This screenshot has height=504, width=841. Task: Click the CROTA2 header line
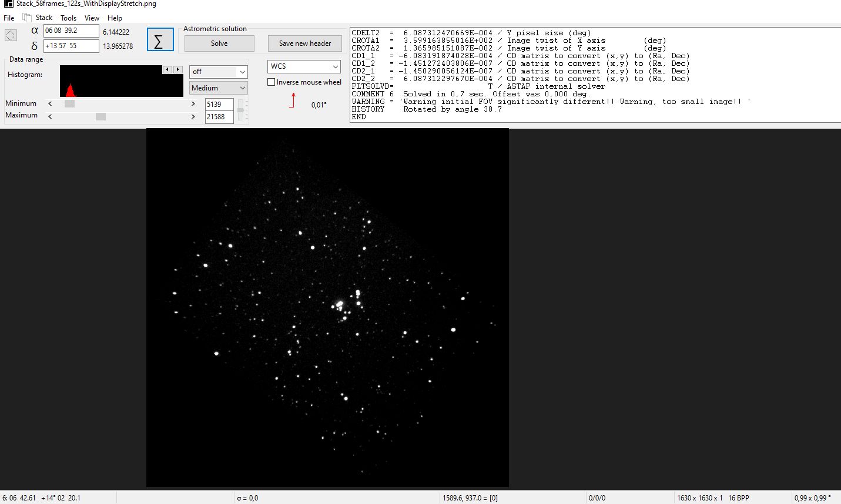(509, 48)
